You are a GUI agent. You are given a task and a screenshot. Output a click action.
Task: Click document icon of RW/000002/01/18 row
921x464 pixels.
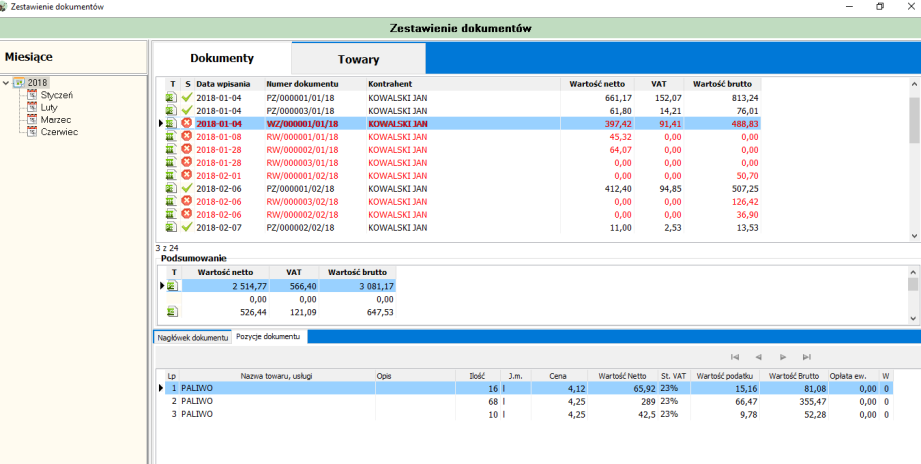(171, 149)
